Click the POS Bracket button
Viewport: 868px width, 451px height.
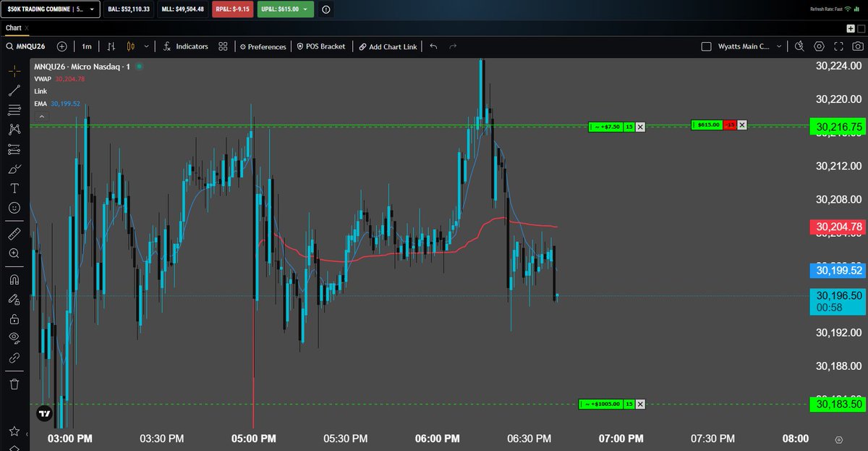pos(321,46)
